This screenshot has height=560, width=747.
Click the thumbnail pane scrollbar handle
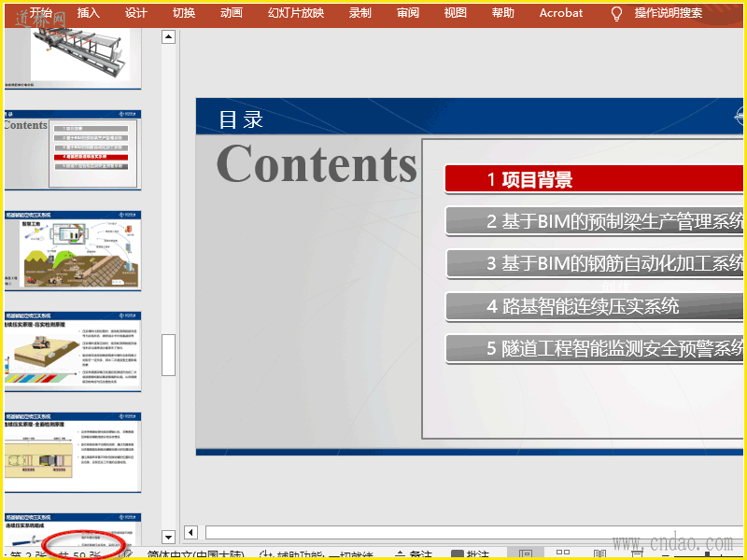[169, 356]
